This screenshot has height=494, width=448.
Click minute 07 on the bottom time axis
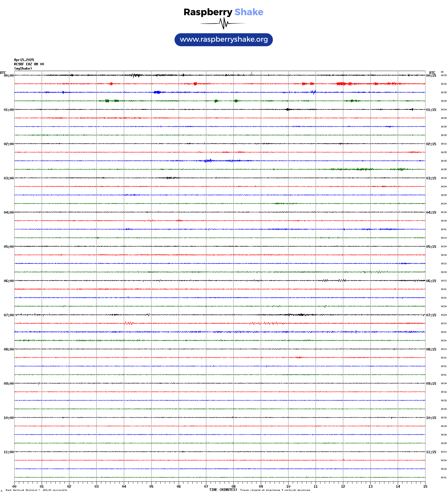point(206,487)
